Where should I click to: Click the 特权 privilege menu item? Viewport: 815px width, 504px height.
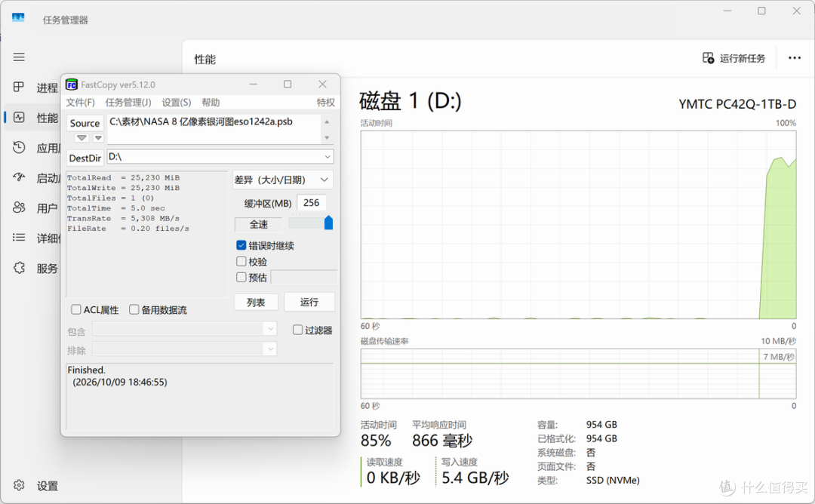pos(326,103)
